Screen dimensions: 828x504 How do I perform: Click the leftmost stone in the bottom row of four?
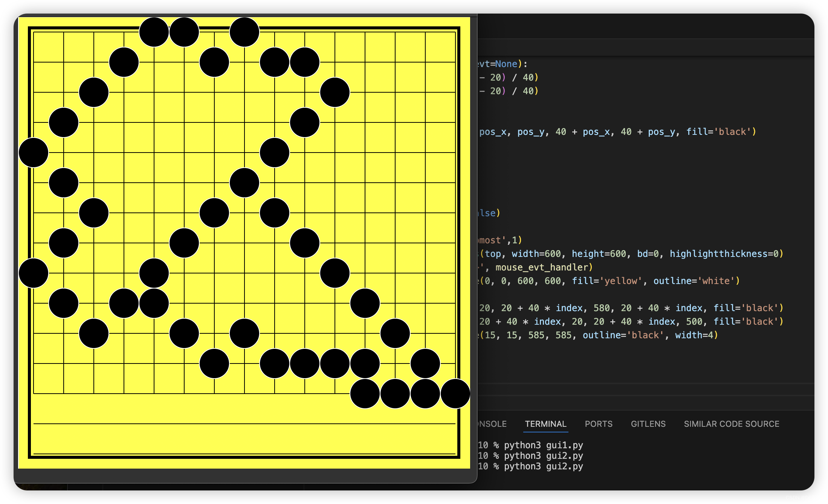365,394
